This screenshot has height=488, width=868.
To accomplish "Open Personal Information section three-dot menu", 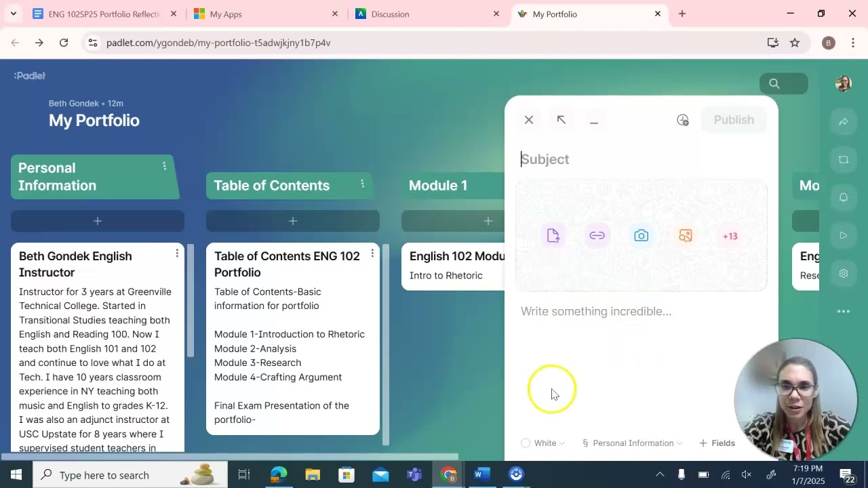I will [x=164, y=166].
